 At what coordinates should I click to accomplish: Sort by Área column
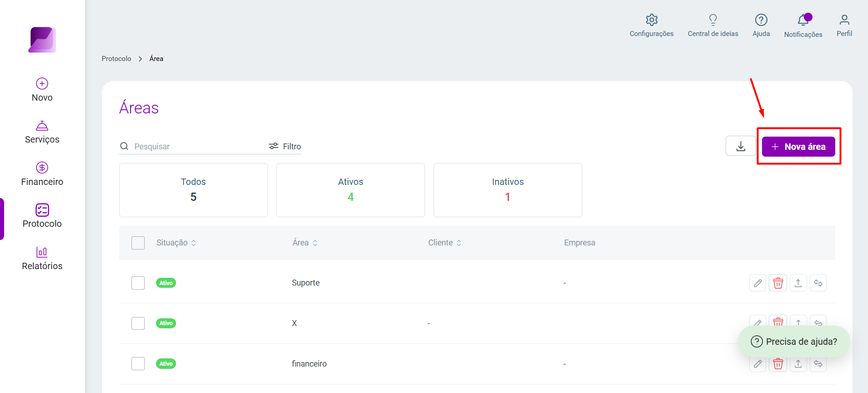click(305, 243)
